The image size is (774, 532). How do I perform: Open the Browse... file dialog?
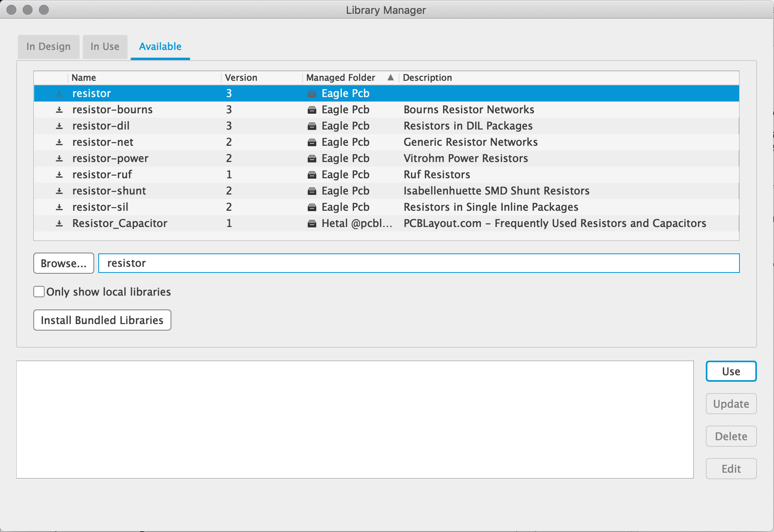(64, 263)
